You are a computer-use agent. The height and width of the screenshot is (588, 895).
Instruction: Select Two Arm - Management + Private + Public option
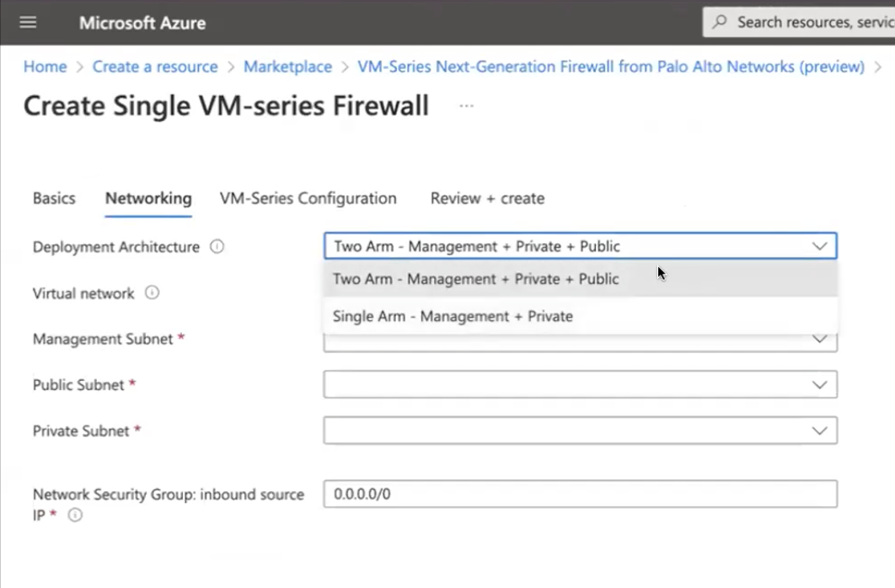475,279
